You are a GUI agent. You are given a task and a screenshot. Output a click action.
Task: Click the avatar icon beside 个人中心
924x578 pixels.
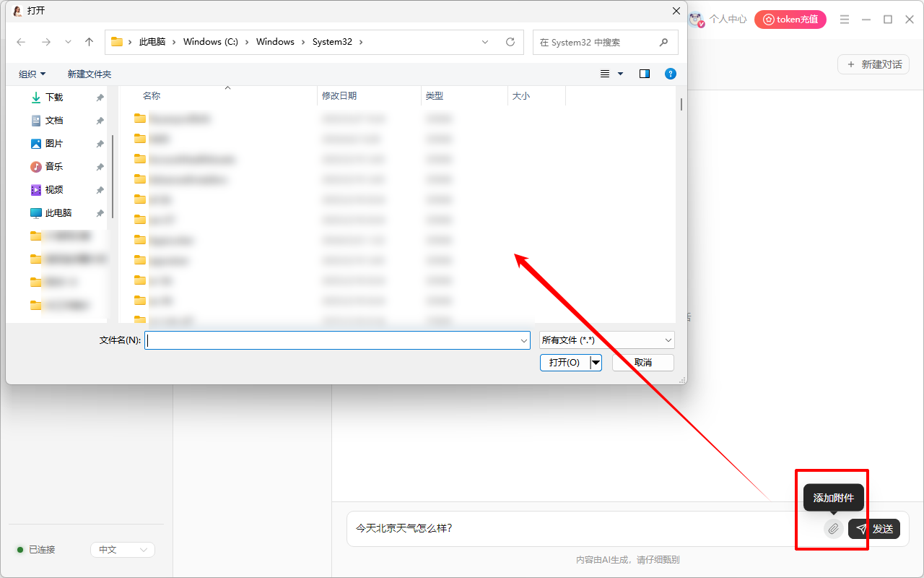click(x=696, y=20)
